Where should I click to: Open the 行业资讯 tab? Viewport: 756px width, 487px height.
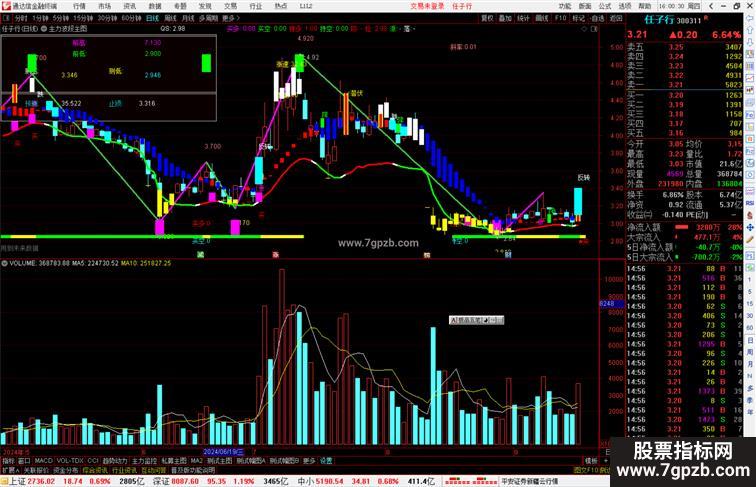click(124, 470)
